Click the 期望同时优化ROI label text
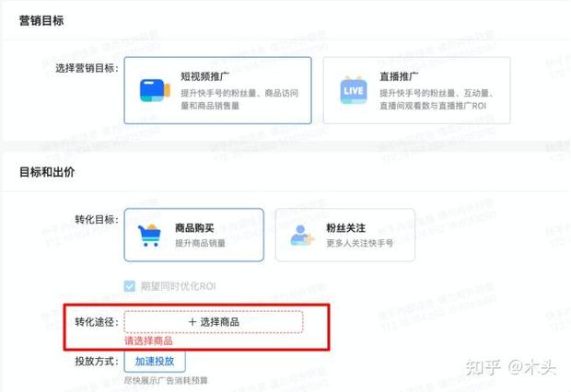 [x=178, y=286]
